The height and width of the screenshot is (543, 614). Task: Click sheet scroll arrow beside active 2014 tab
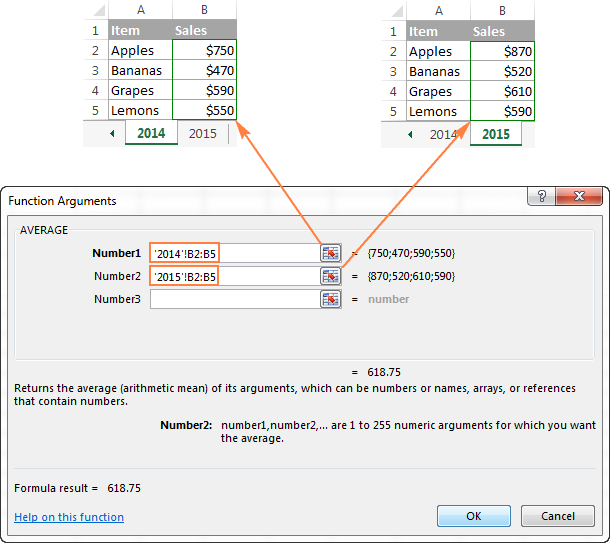(x=111, y=134)
